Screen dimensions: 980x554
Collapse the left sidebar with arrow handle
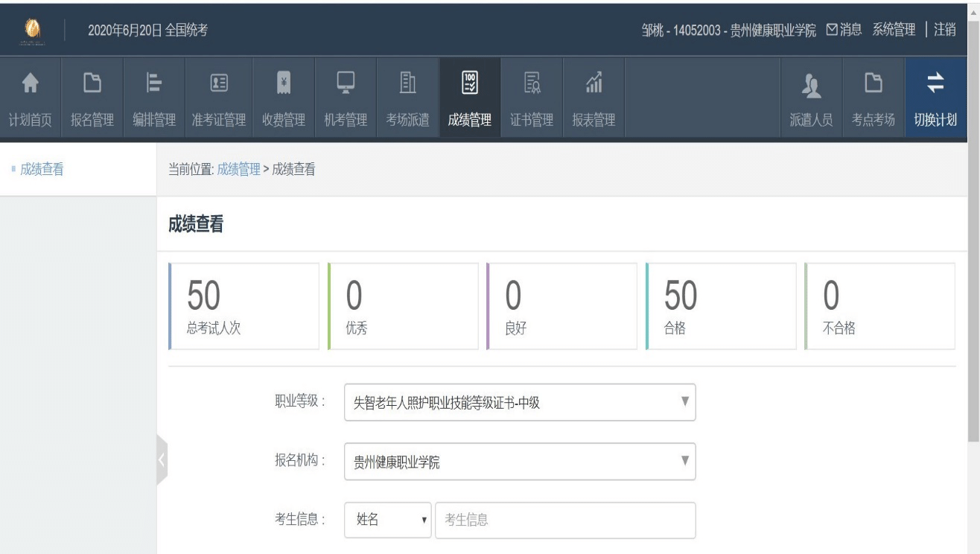tap(162, 460)
